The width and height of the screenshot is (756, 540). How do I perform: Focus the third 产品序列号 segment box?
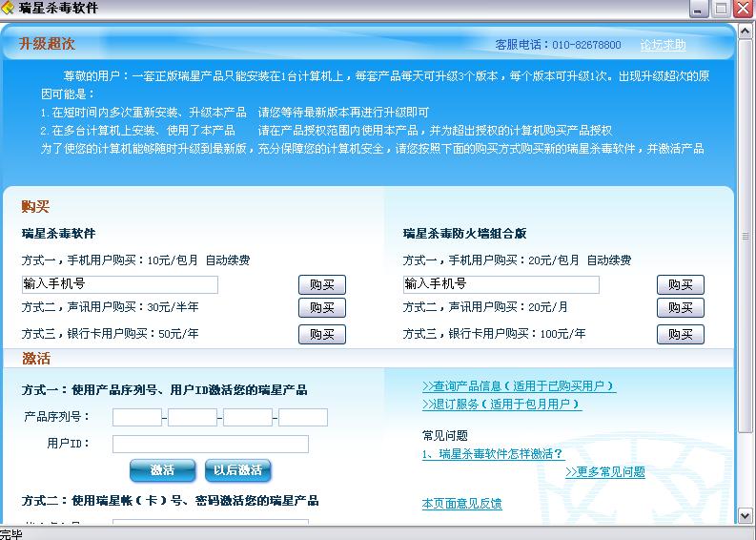pyautogui.click(x=248, y=417)
